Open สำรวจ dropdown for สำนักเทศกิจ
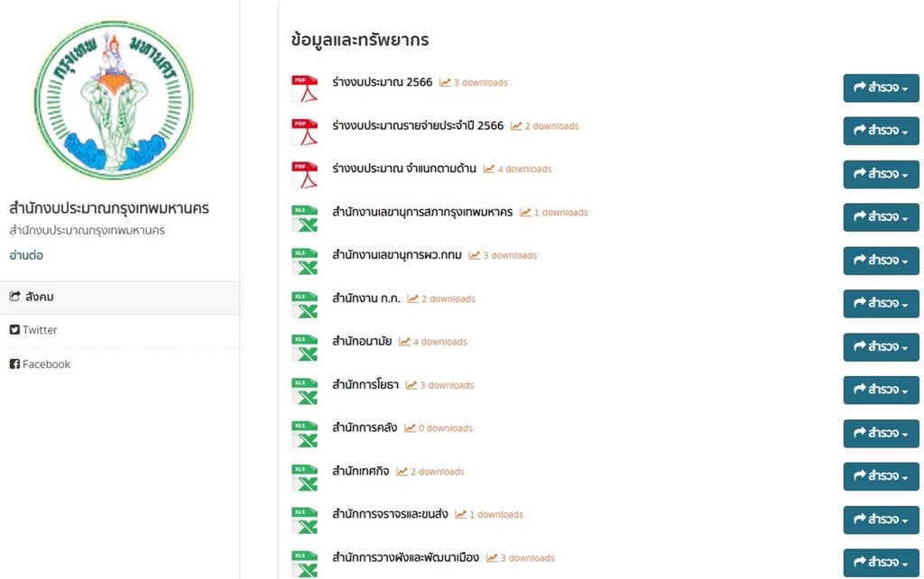Viewport: 924px width, 579px height. 881,476
